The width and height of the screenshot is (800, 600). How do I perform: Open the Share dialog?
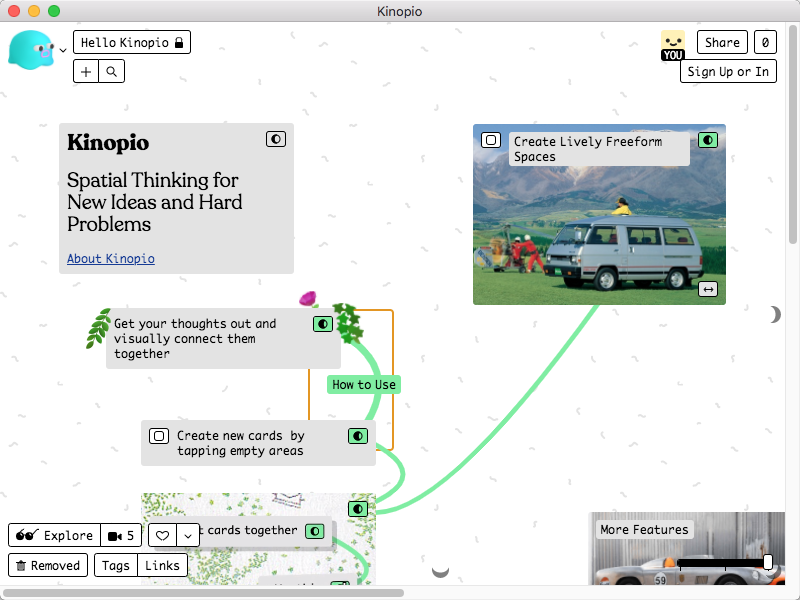pos(722,42)
